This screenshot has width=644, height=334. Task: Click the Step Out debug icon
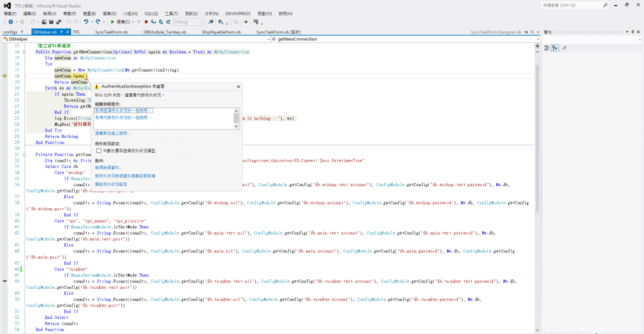tap(169, 22)
